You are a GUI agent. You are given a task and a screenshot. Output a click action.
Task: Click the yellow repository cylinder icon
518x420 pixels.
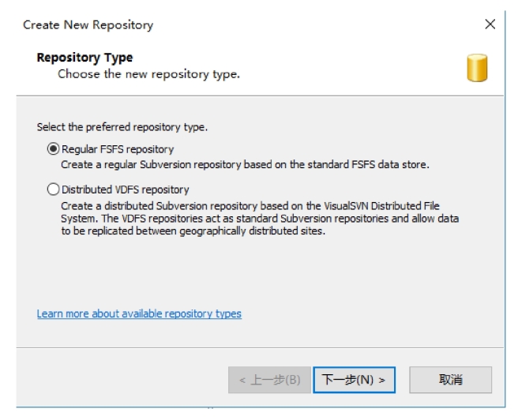click(x=477, y=68)
